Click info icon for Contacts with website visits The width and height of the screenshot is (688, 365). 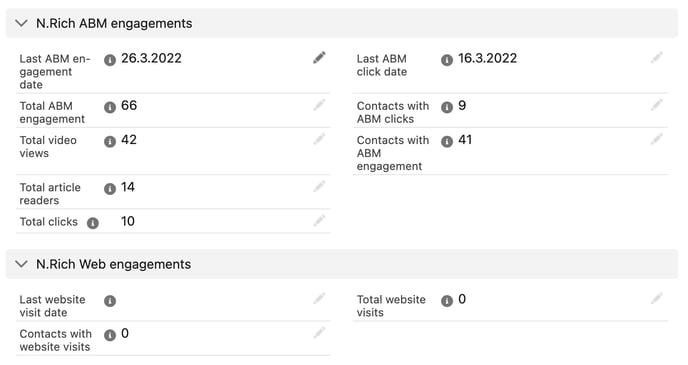tap(110, 335)
